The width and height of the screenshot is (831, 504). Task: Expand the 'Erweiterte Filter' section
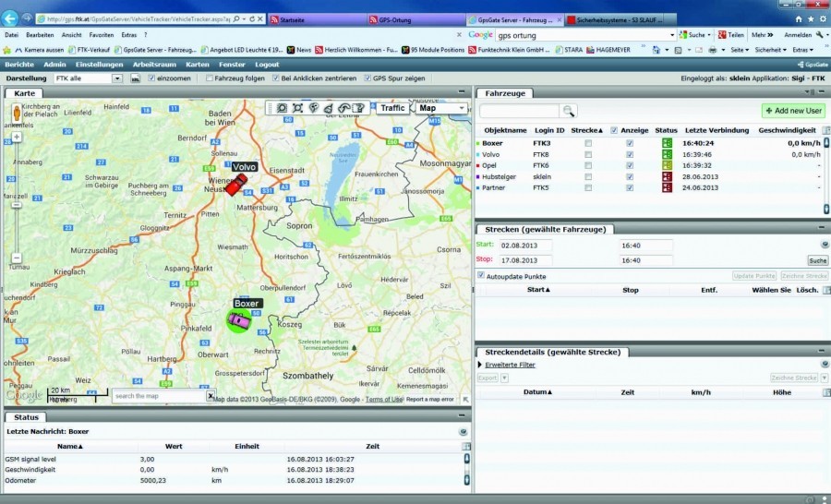click(x=511, y=365)
